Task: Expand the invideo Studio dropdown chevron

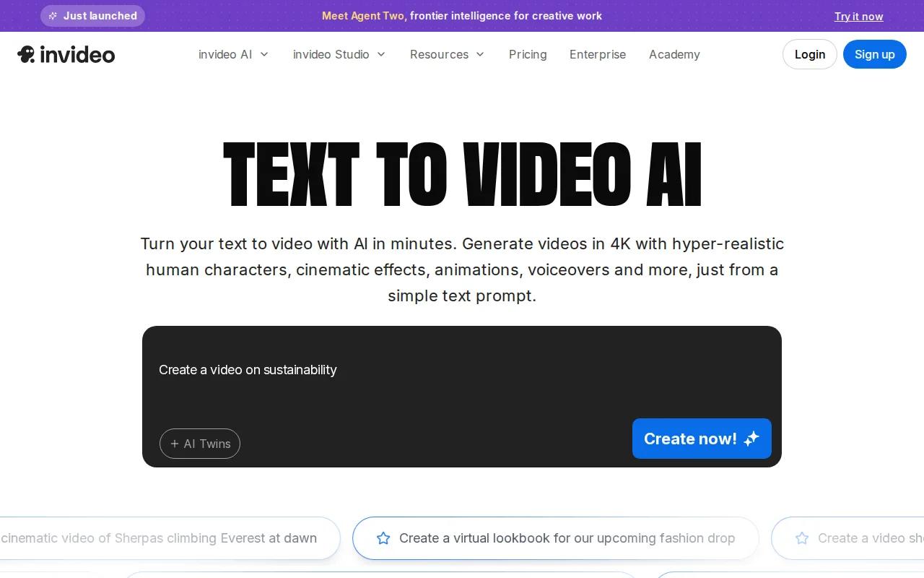Action: pyautogui.click(x=381, y=54)
